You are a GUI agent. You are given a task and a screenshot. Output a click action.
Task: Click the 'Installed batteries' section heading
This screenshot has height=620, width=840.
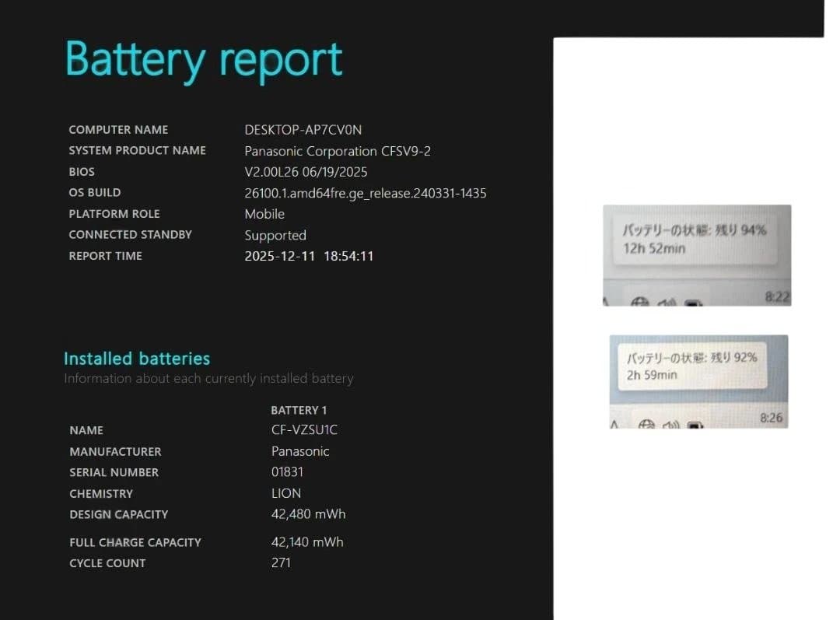tap(136, 359)
